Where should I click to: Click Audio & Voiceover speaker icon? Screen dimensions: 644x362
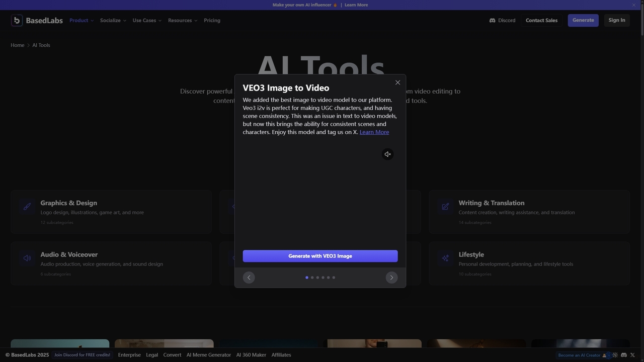[27, 258]
